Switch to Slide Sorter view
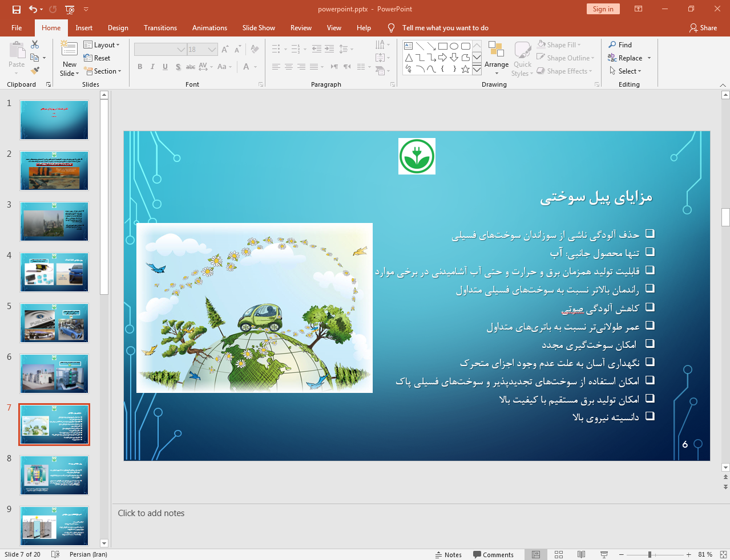The image size is (730, 560). click(x=559, y=554)
